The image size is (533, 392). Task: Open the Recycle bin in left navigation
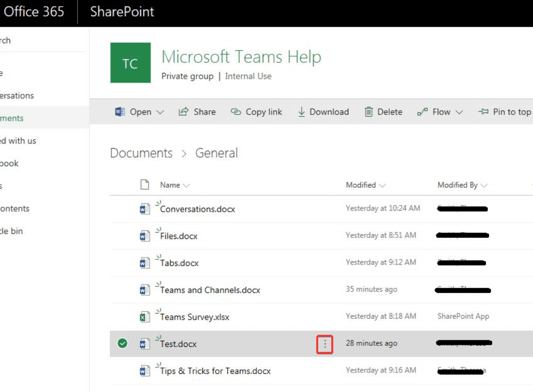pyautogui.click(x=12, y=231)
